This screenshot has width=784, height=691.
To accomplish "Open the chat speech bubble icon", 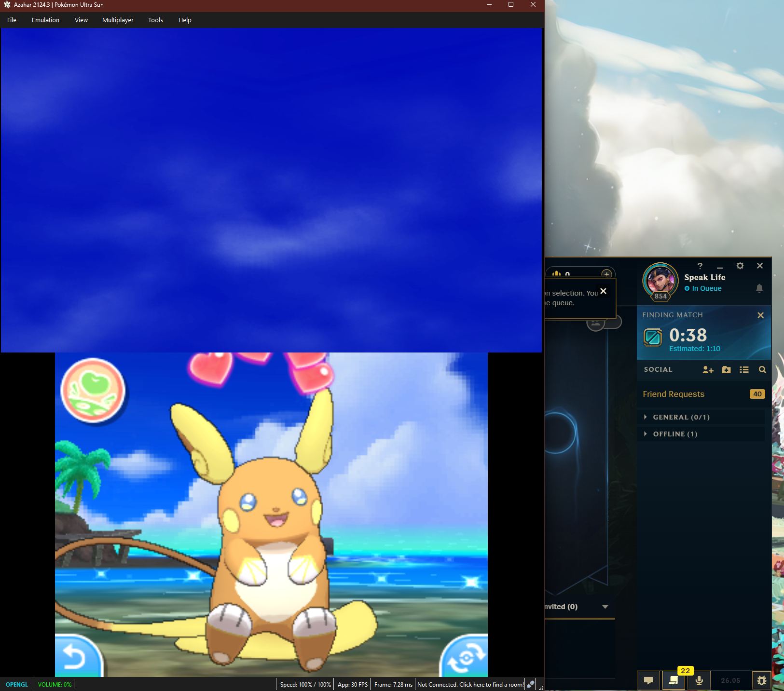I will (x=648, y=680).
